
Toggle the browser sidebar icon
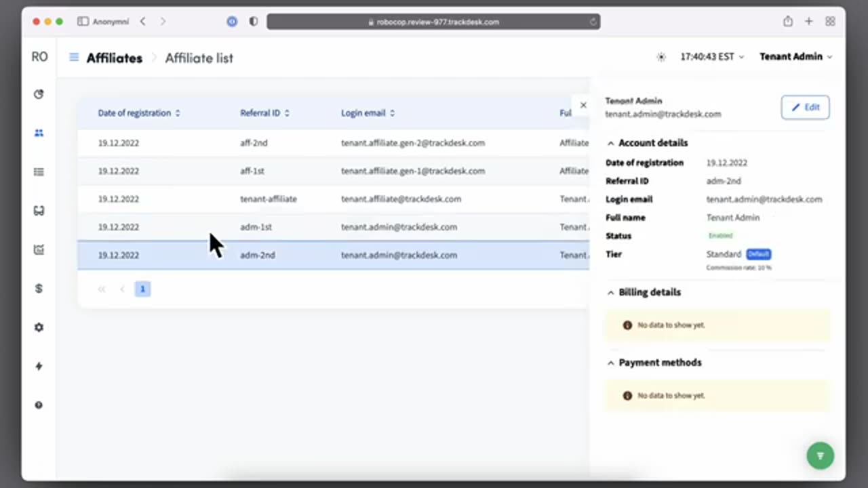83,22
